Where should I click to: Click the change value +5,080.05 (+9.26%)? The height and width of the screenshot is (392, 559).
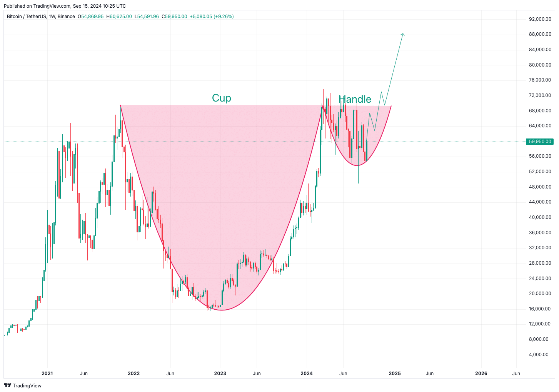click(212, 17)
